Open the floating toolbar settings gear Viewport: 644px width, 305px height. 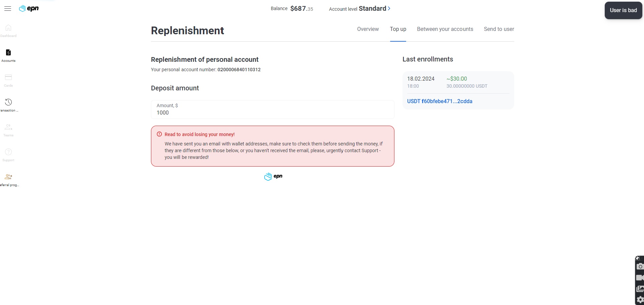coord(640,300)
